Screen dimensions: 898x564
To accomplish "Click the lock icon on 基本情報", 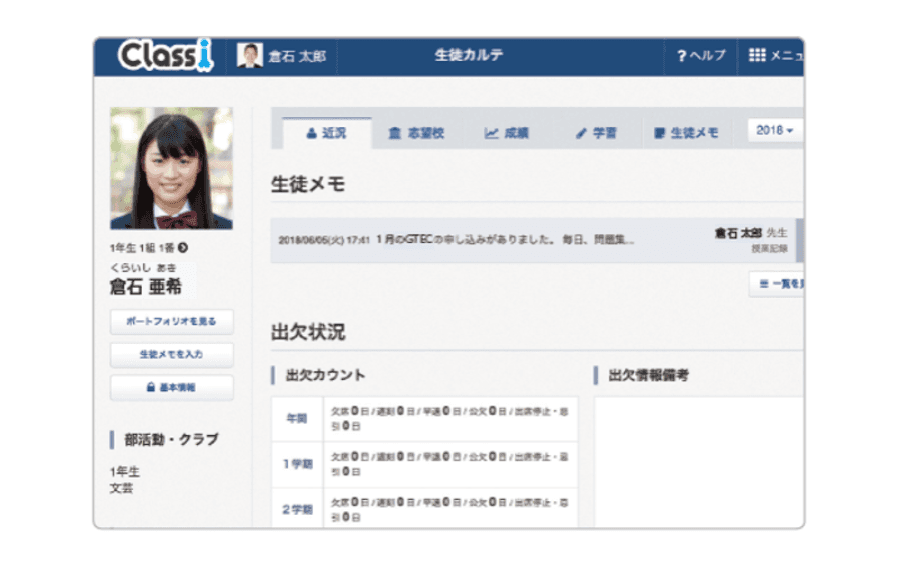I will 151,387.
